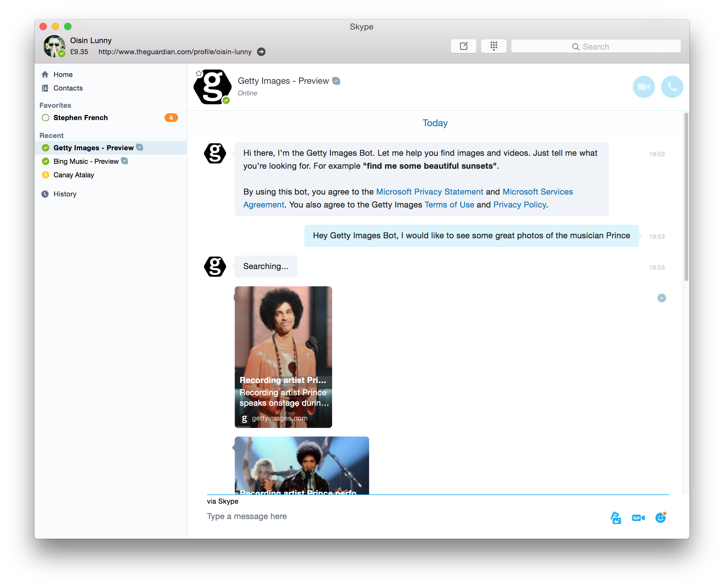Click the video message icon
Screen dimensions: 724x588
coord(638,518)
